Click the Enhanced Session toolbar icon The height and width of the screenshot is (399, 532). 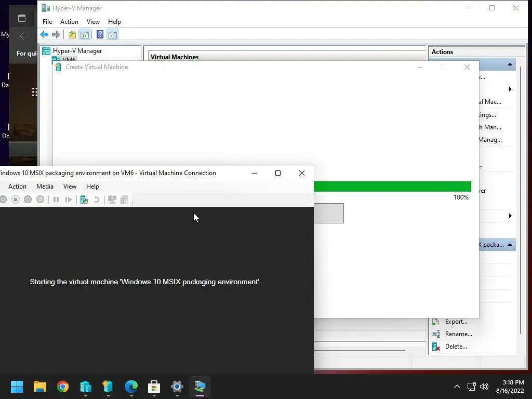[112, 199]
